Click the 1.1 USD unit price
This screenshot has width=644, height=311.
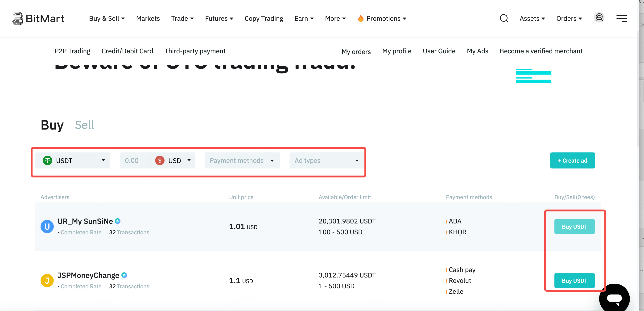coord(241,281)
